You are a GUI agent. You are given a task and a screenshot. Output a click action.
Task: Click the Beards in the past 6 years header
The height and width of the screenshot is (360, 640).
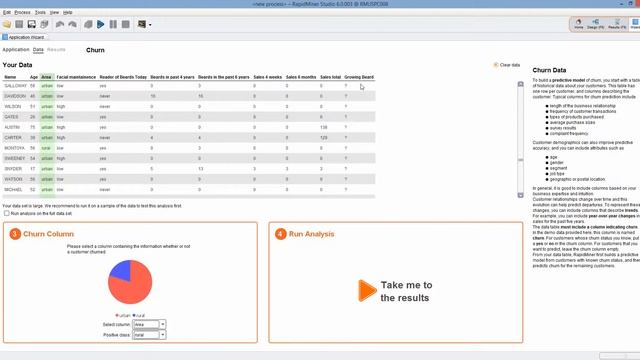coord(223,77)
